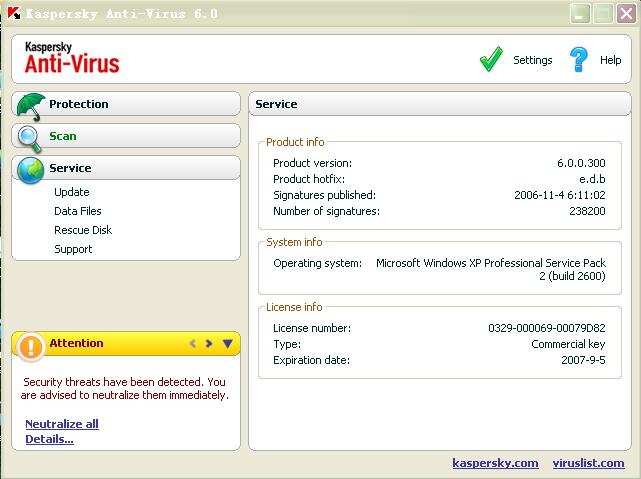
Task: Collapse the Attention panel triangle
Action: (228, 343)
